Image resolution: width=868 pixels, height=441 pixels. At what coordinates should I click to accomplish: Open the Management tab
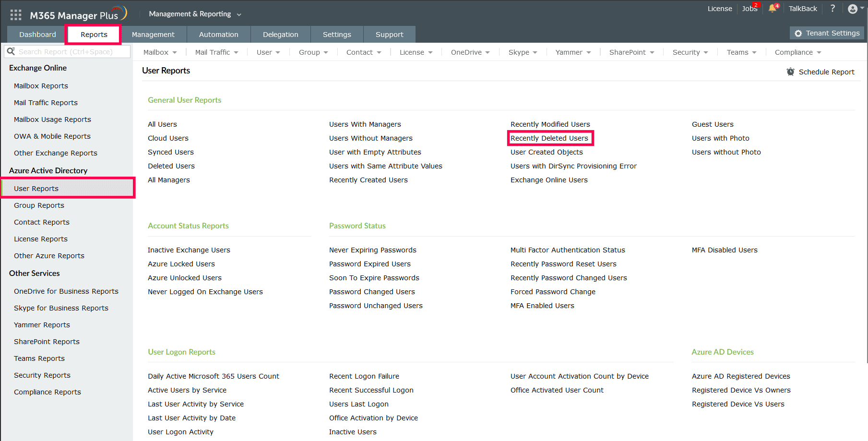pos(153,35)
